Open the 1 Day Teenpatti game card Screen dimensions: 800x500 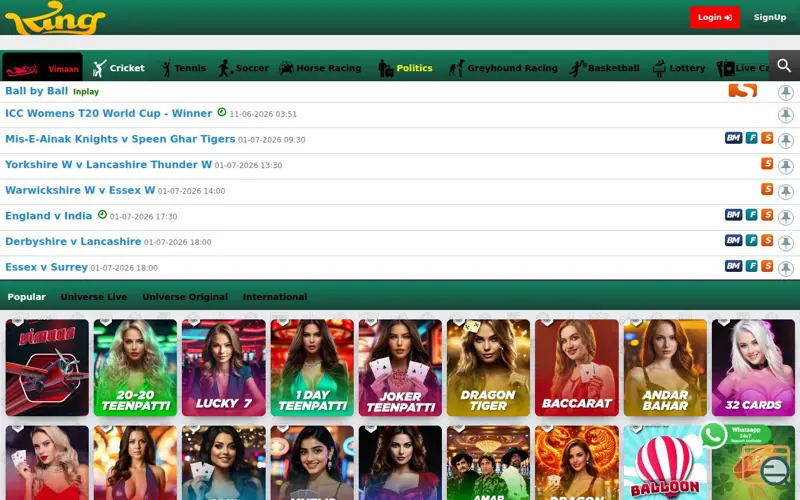coord(312,367)
